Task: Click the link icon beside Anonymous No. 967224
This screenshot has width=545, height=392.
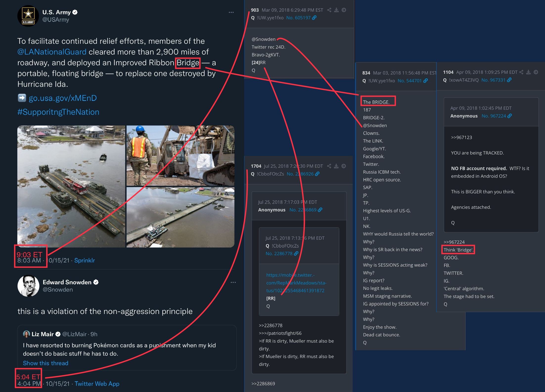Action: click(510, 116)
